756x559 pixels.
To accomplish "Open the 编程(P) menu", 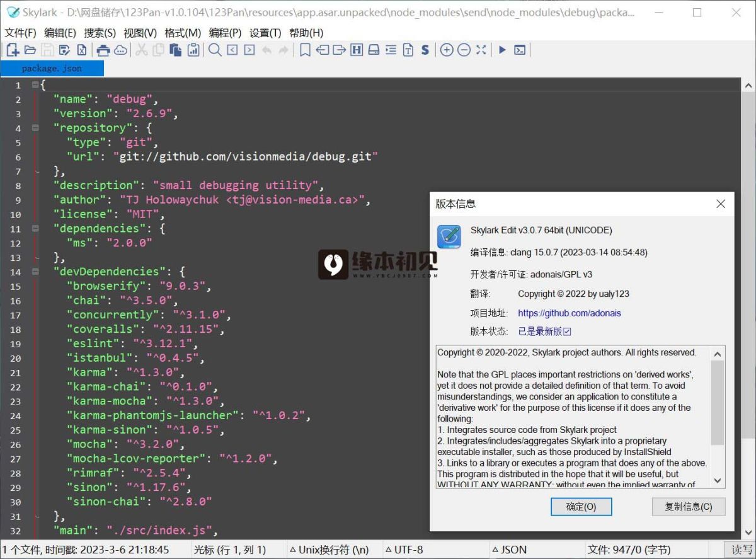I will (225, 33).
